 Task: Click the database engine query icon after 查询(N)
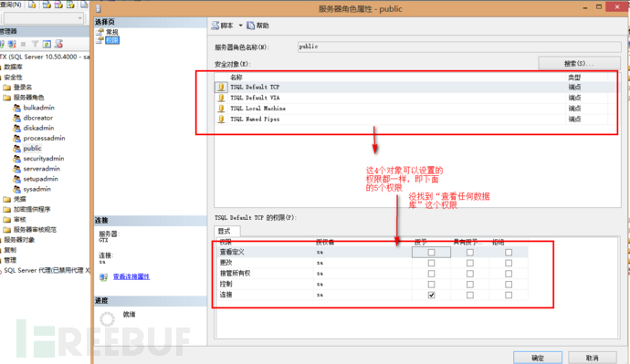click(32, 5)
